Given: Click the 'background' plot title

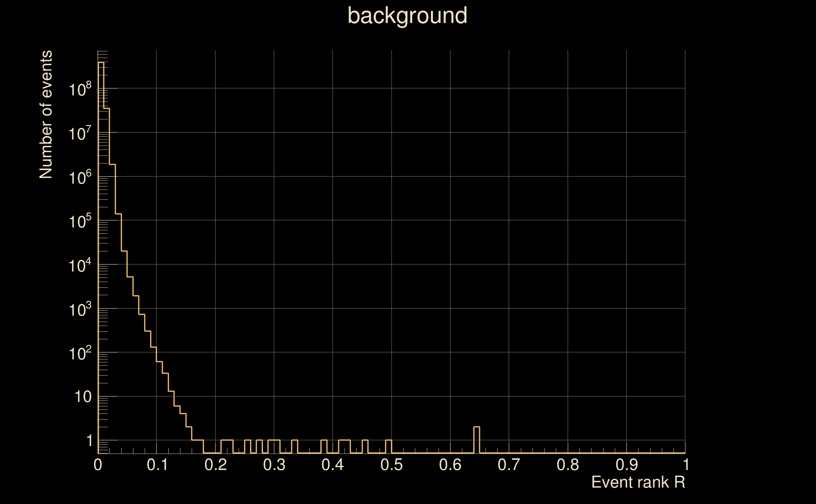Looking at the screenshot, I should tap(407, 16).
